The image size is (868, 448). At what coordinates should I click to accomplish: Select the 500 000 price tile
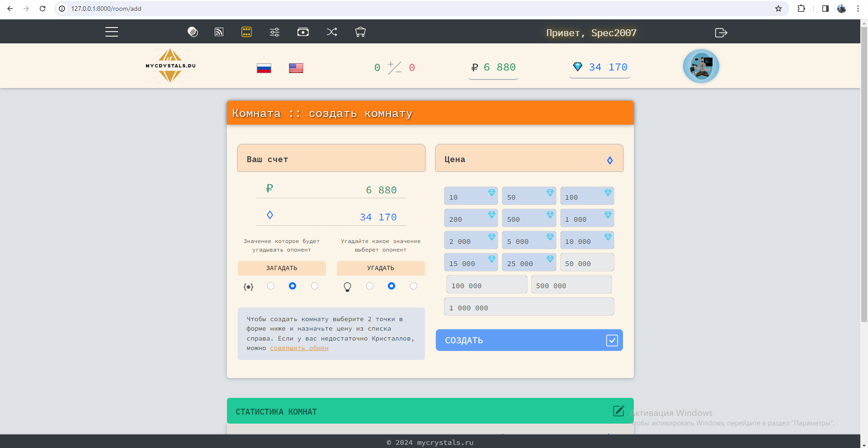(x=571, y=285)
